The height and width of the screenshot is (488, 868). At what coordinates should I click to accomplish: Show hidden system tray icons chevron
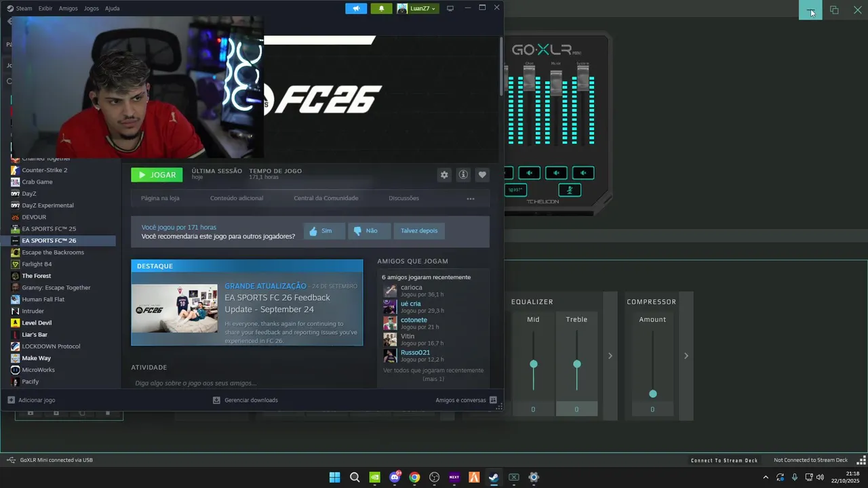click(766, 477)
